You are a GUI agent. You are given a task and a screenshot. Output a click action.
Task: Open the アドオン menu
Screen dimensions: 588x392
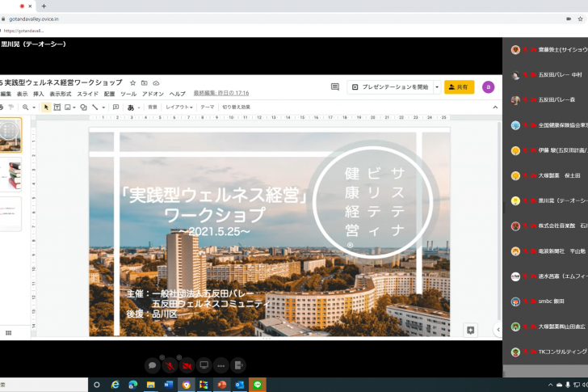(153, 94)
